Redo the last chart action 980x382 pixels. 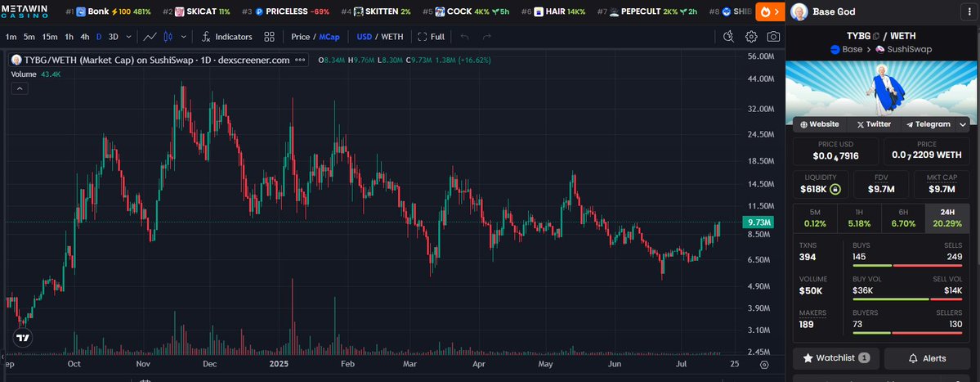pos(487,37)
